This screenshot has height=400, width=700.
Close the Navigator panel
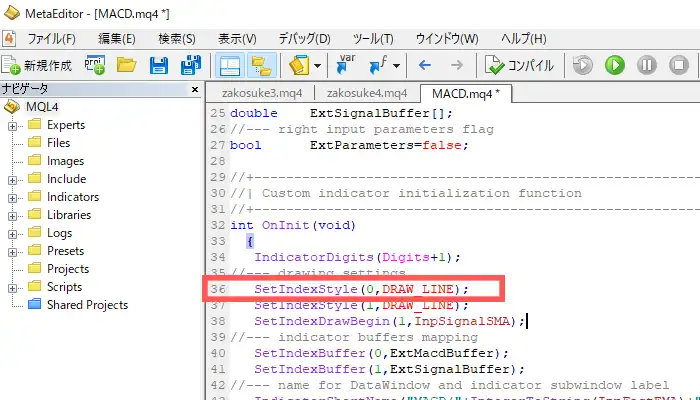[195, 90]
